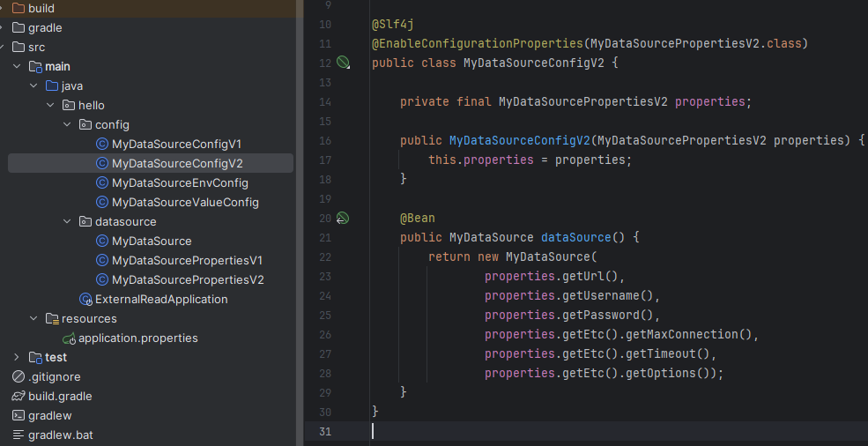Click the text file icon beside gradlew.bat
The image size is (868, 446).
pos(19,435)
